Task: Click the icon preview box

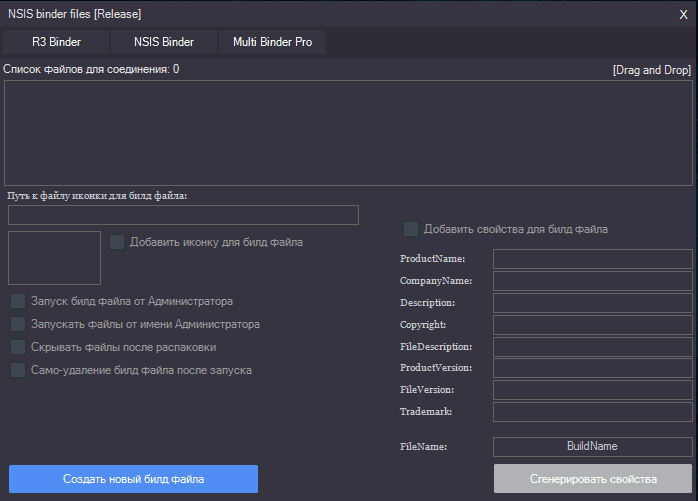Action: click(54, 258)
